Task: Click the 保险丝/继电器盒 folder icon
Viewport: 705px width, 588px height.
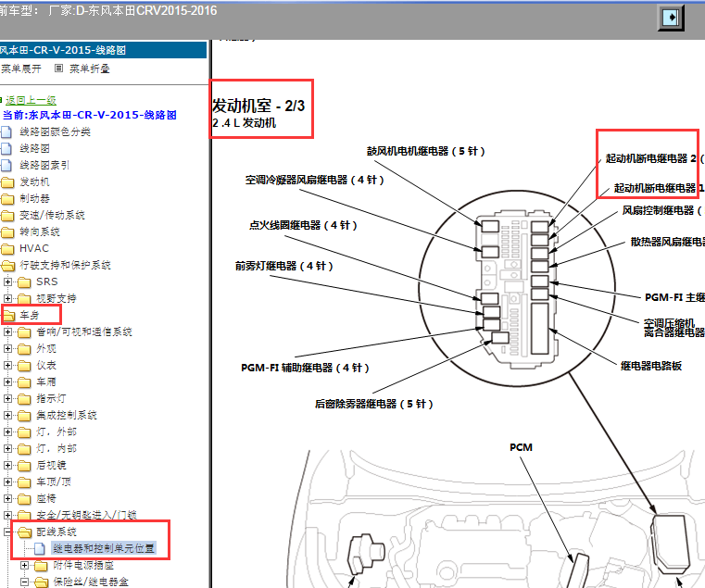Action: click(42, 582)
